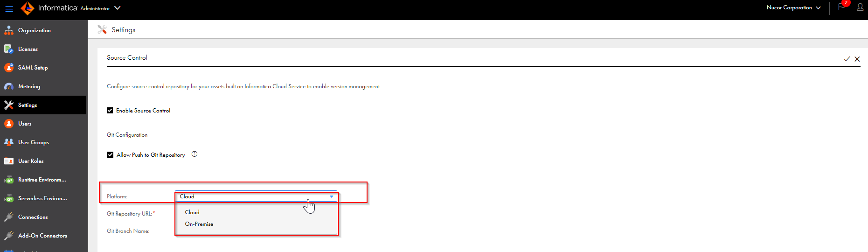Click the Settings wrench icon in sidebar
The height and width of the screenshot is (252, 868).
[x=9, y=105]
